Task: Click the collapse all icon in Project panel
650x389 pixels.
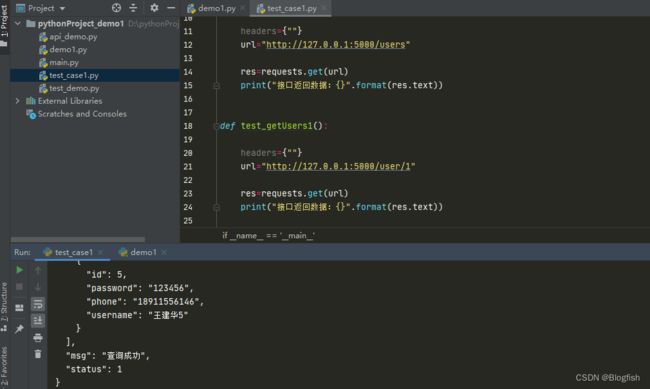Action: coord(133,8)
